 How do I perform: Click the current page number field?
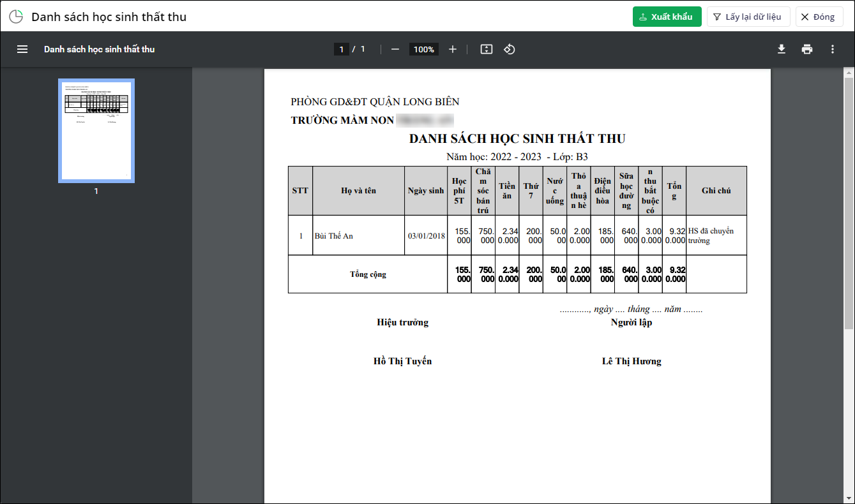tap(342, 49)
